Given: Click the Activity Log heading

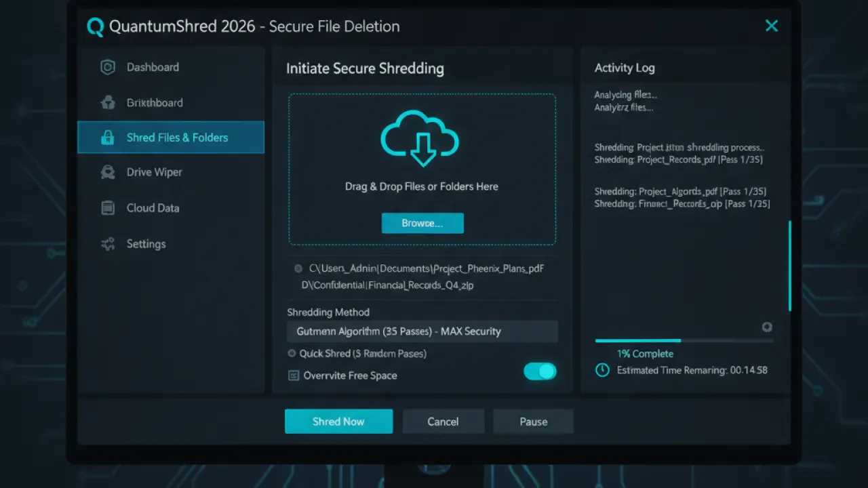Looking at the screenshot, I should pos(625,68).
